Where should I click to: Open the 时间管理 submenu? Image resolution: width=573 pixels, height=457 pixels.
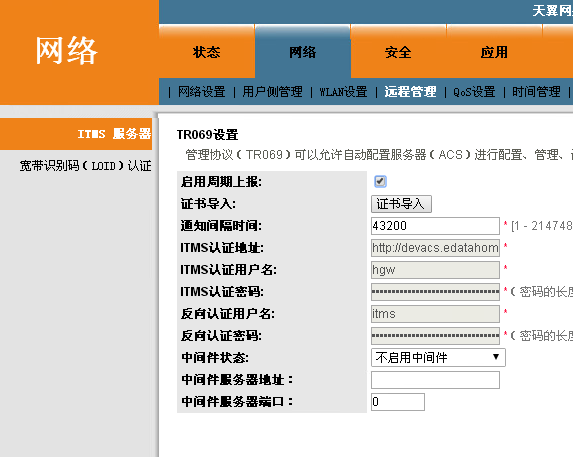[x=536, y=92]
